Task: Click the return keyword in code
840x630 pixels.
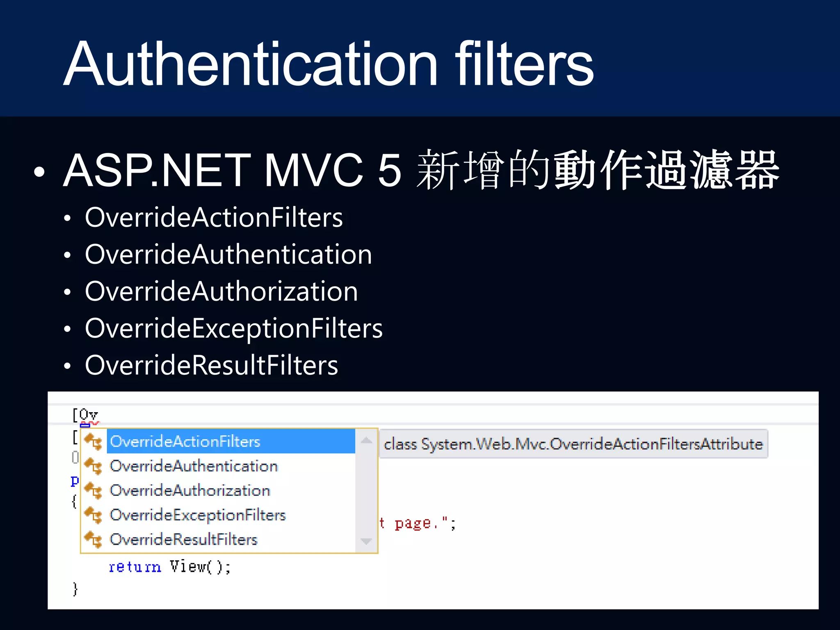Action: click(x=135, y=567)
